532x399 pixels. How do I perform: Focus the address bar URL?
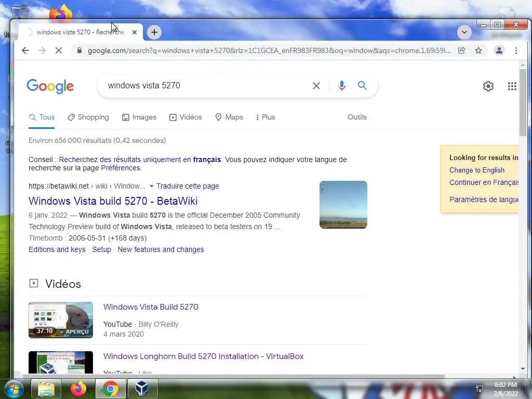269,50
